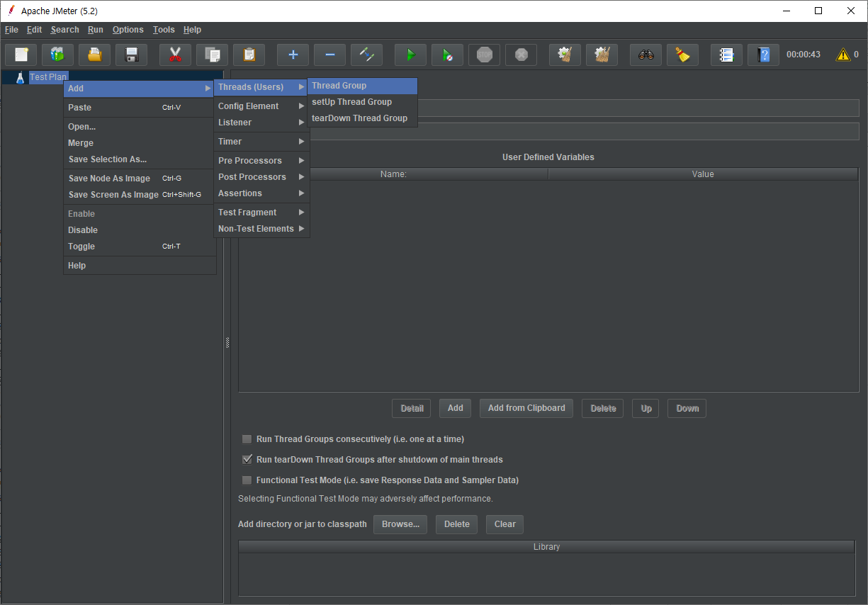Screen dimensions: 868x605
Task: Click Delete button beside Browse...
Action: pyautogui.click(x=457, y=524)
